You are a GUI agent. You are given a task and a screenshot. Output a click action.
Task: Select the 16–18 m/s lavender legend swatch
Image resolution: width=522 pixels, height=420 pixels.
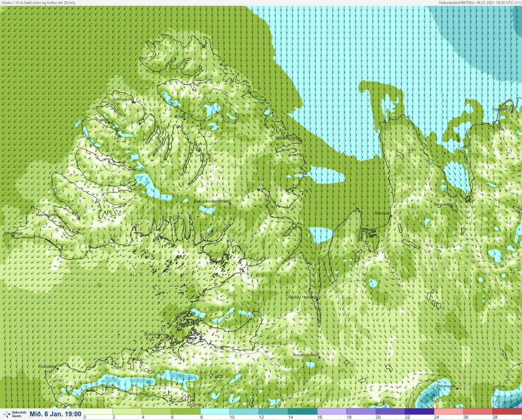point(332,411)
